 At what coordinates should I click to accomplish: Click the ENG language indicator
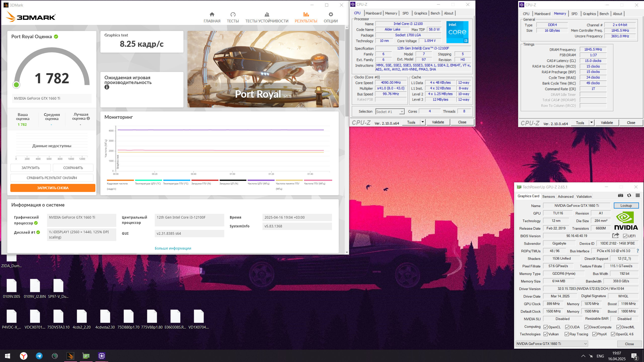click(600, 356)
